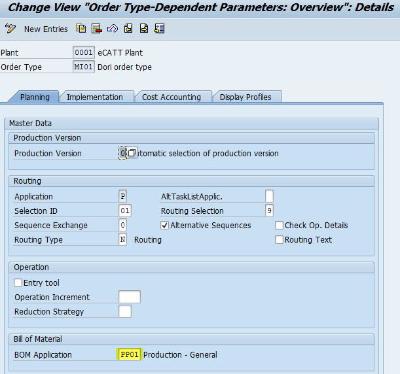Click the Sequence Exchange field

122,225
